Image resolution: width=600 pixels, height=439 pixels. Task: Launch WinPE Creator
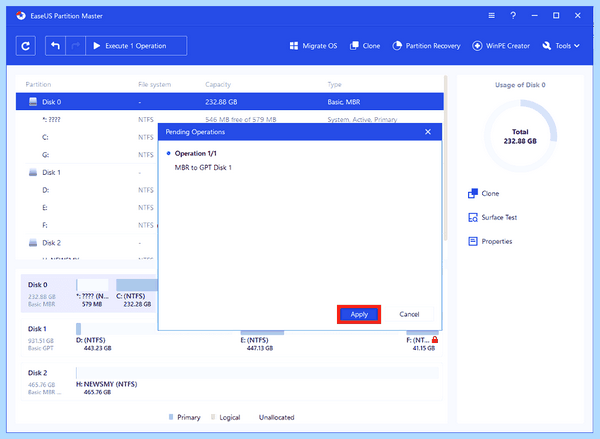[x=501, y=46]
